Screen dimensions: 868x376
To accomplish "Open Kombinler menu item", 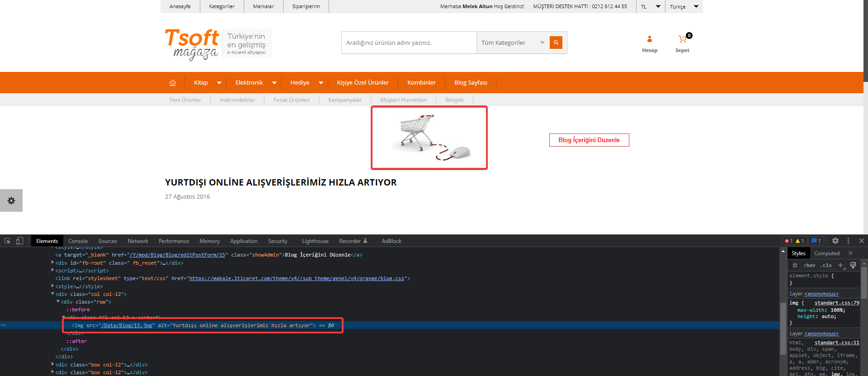I will pyautogui.click(x=421, y=83).
